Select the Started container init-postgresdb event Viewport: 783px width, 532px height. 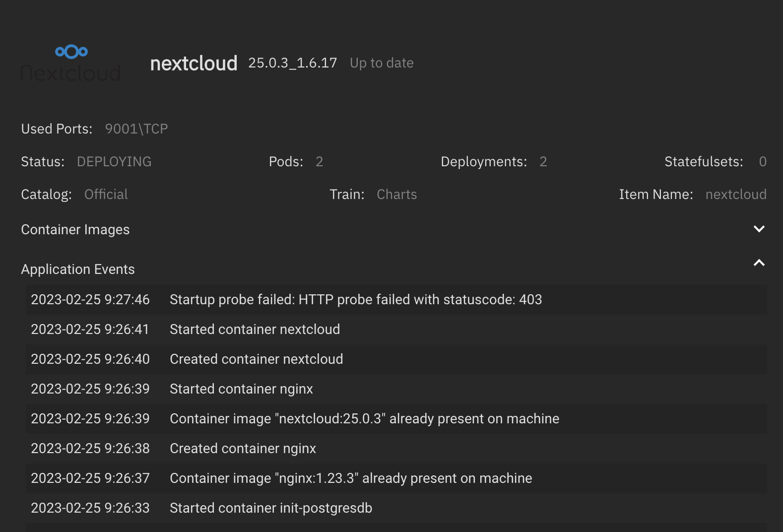[x=396, y=508]
